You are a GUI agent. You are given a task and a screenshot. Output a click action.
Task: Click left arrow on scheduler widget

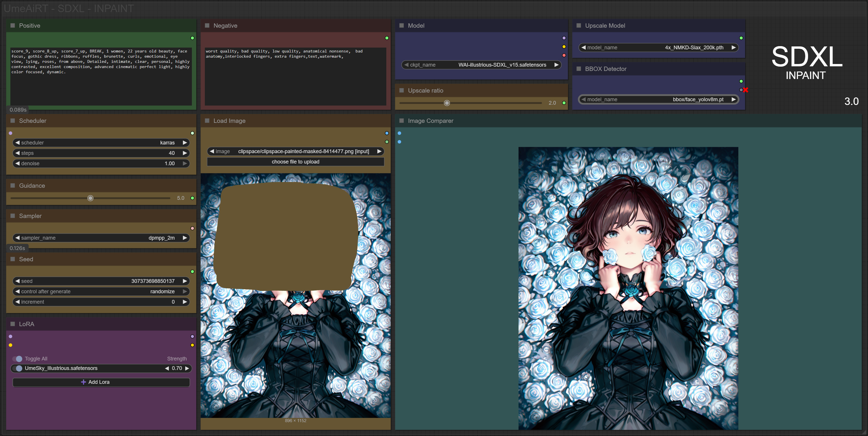tap(17, 143)
